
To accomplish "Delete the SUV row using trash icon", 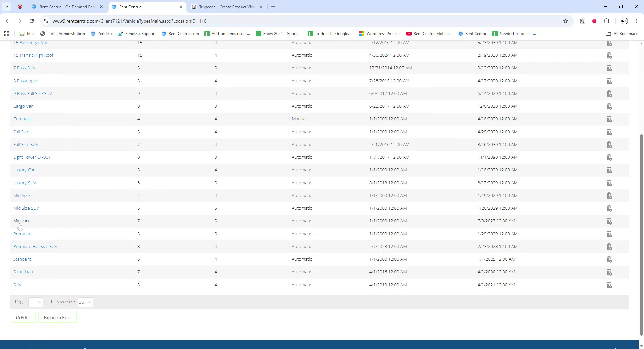I will (609, 285).
